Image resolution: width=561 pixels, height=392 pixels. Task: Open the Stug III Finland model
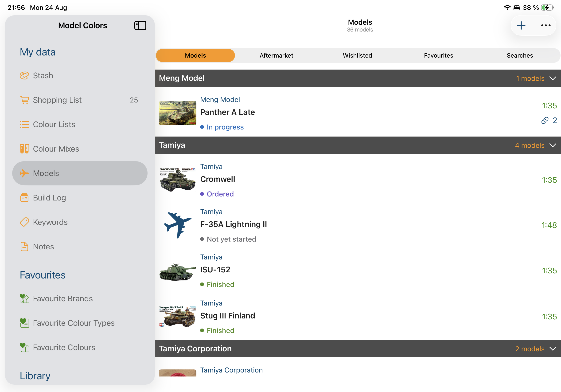pos(358,316)
